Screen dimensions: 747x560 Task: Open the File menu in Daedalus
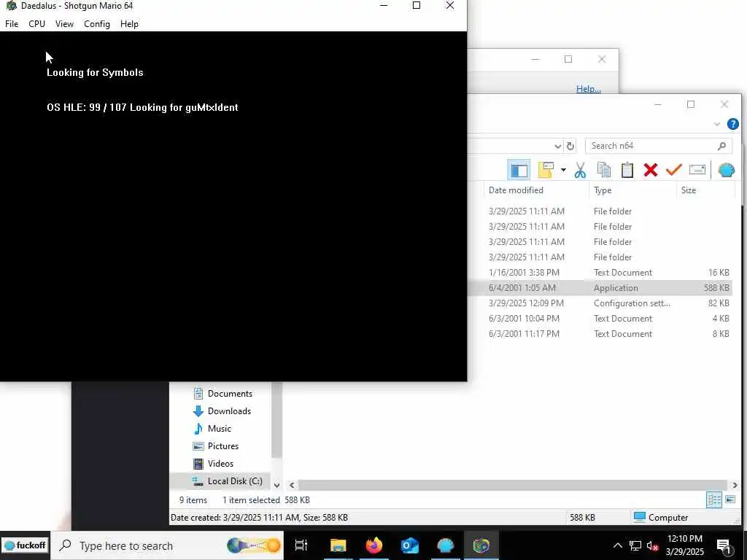pos(12,24)
